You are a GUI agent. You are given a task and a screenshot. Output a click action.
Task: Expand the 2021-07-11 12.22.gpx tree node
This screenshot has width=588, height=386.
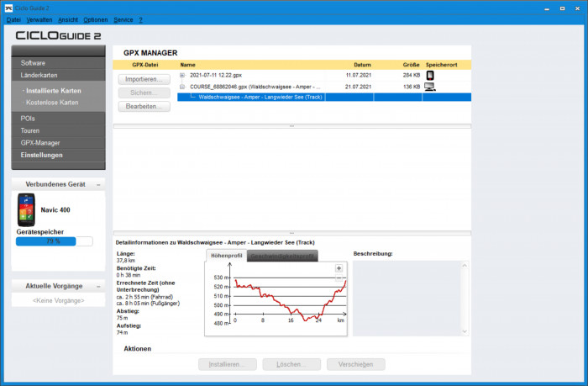point(182,75)
